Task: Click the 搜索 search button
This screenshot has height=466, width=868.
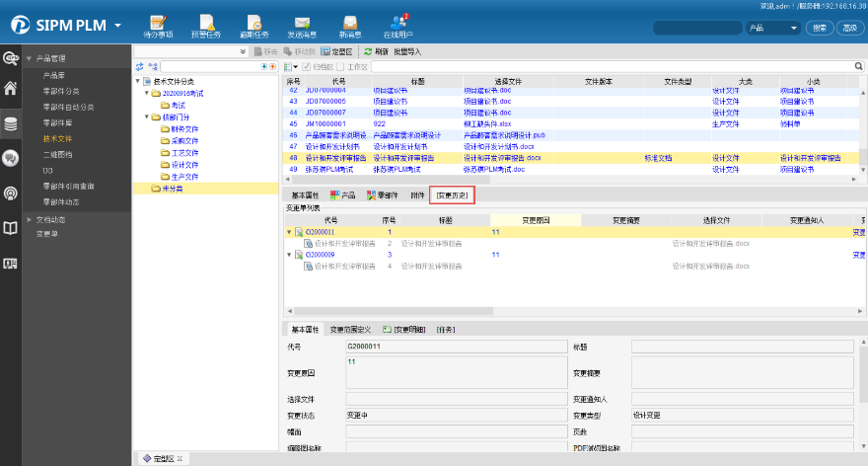Action: click(820, 28)
